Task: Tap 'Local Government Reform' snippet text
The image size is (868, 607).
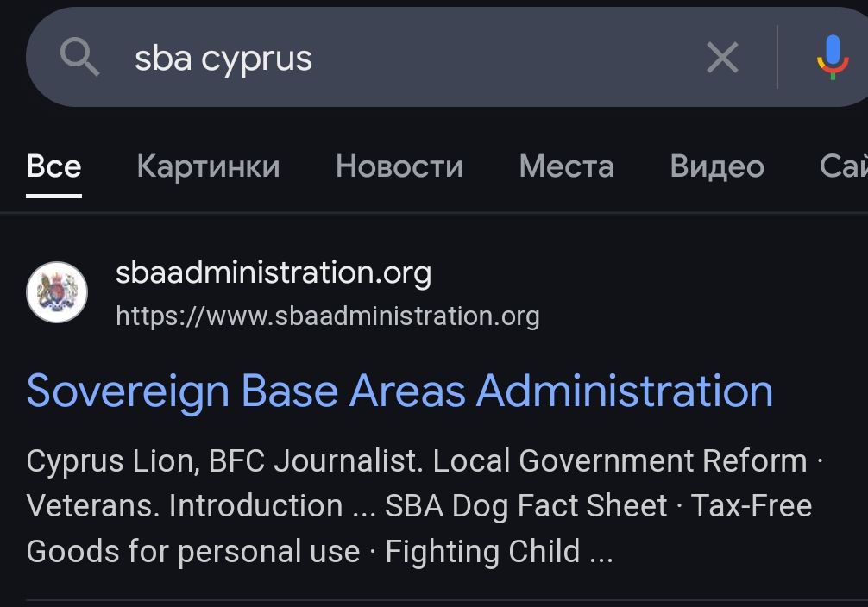Action: pos(620,460)
